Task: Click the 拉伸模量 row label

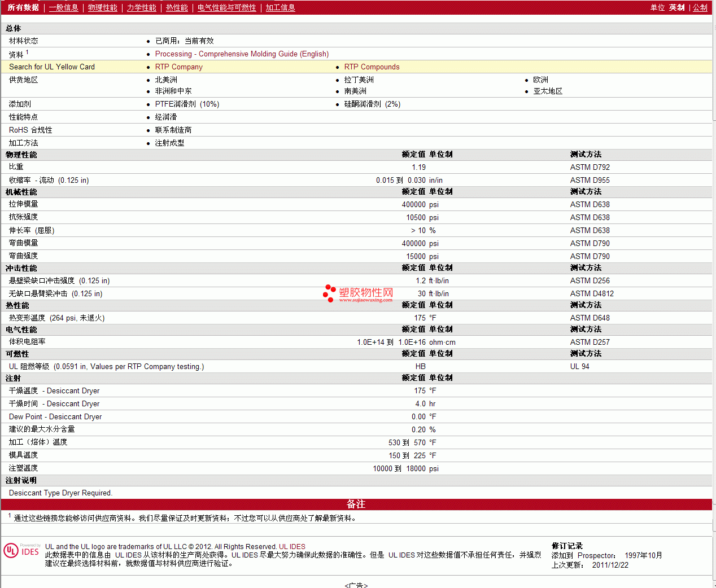Action: 23,204
